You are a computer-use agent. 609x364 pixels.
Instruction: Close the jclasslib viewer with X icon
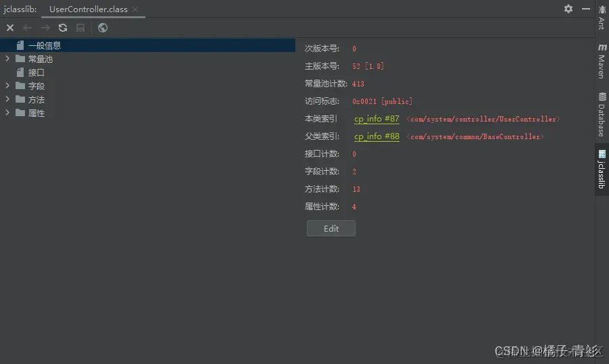(10, 28)
